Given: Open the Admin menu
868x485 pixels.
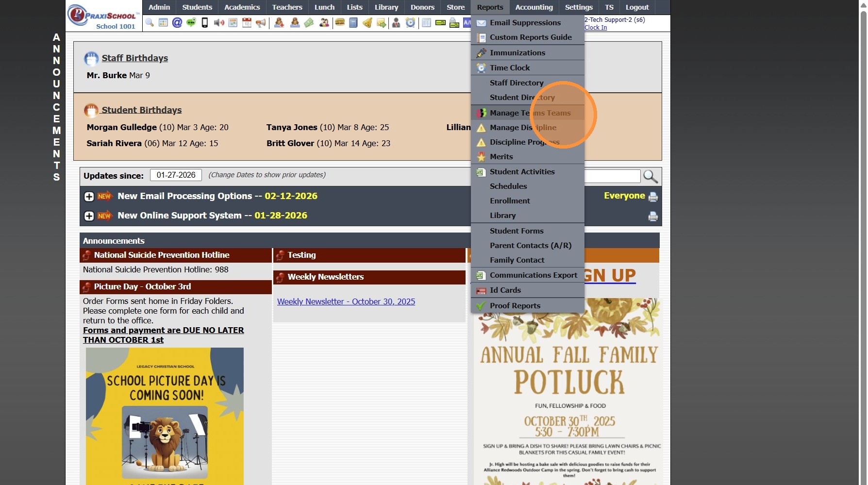Looking at the screenshot, I should coord(159,7).
